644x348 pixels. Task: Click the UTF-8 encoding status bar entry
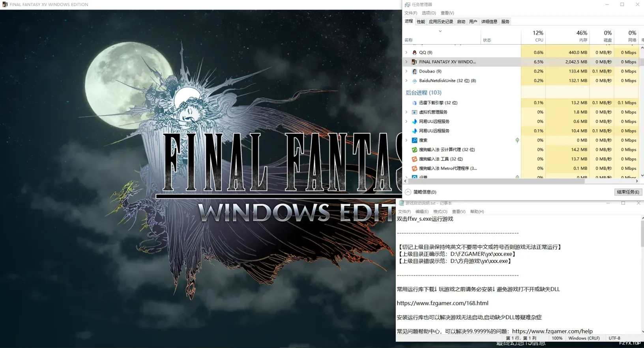(x=614, y=338)
